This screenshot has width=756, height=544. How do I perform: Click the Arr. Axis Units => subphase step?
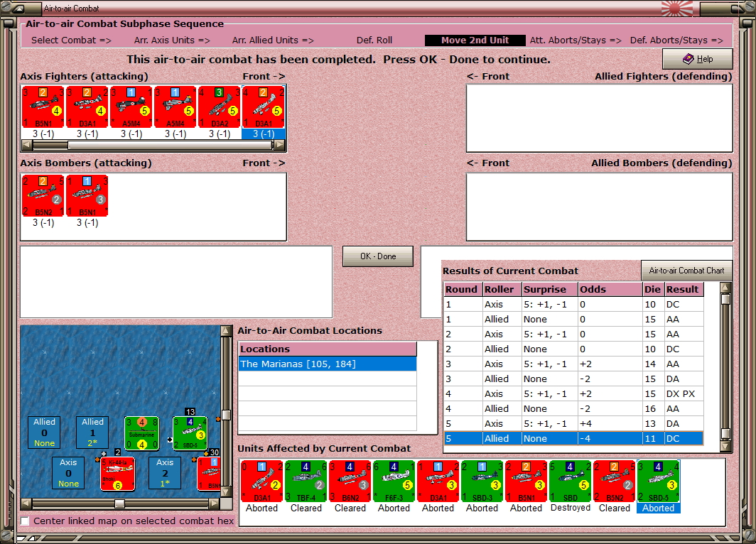172,40
